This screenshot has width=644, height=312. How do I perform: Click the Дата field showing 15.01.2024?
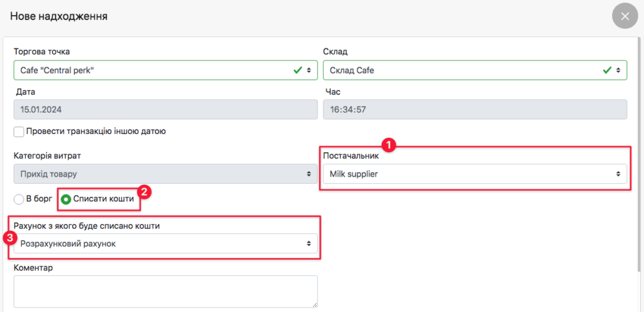coord(165,109)
